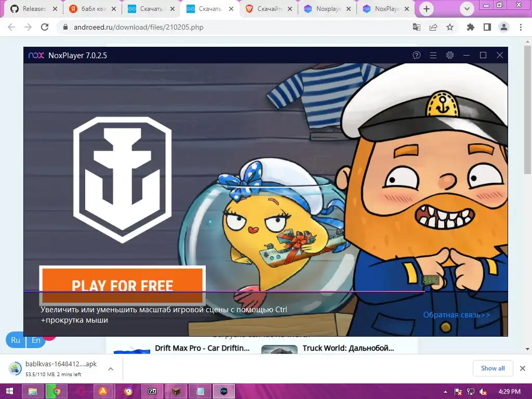Open NoxPlayer settings gear icon
The height and width of the screenshot is (399, 532).
pyautogui.click(x=449, y=55)
